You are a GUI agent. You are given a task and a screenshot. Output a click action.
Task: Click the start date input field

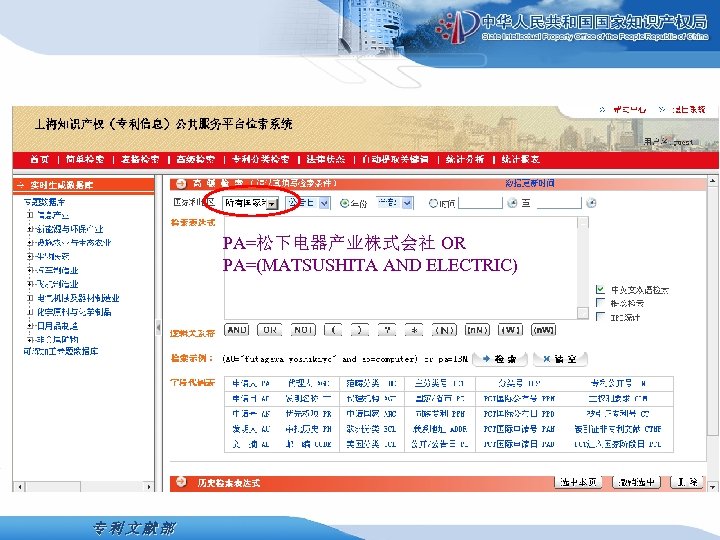480,203
